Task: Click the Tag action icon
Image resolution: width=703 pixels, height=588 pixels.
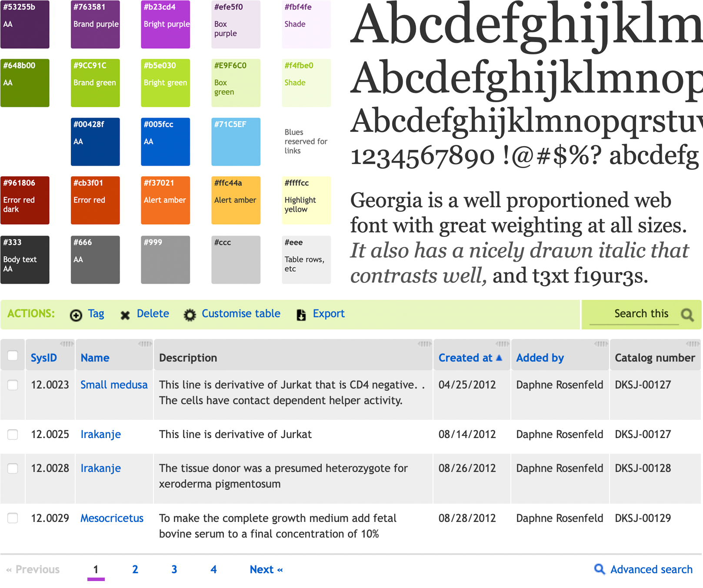Action: [x=75, y=315]
